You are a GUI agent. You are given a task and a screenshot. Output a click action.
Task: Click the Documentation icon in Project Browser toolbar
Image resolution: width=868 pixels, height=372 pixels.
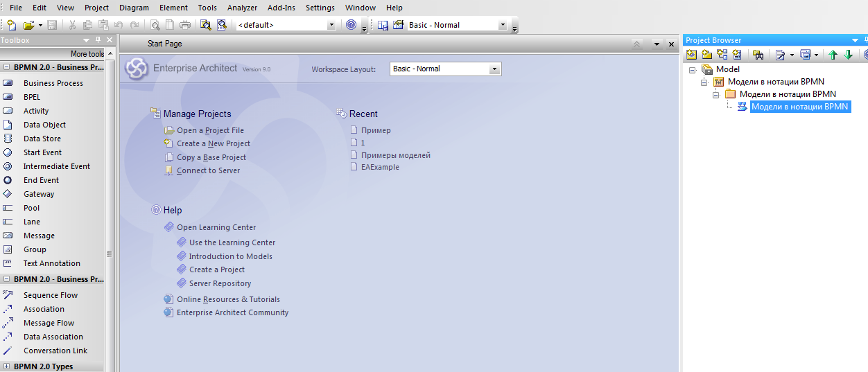tap(780, 55)
